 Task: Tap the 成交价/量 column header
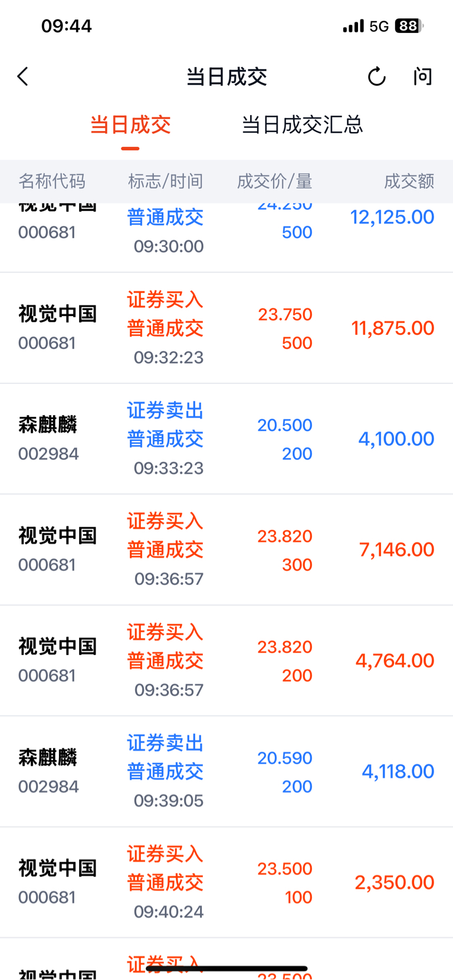pyautogui.click(x=274, y=181)
